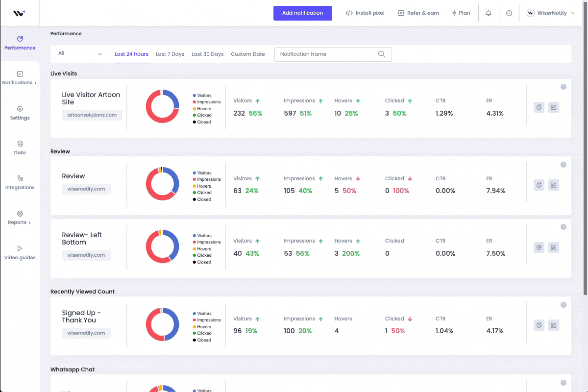The width and height of the screenshot is (588, 392).
Task: Click the 200% Hovers change value
Action: click(351, 253)
